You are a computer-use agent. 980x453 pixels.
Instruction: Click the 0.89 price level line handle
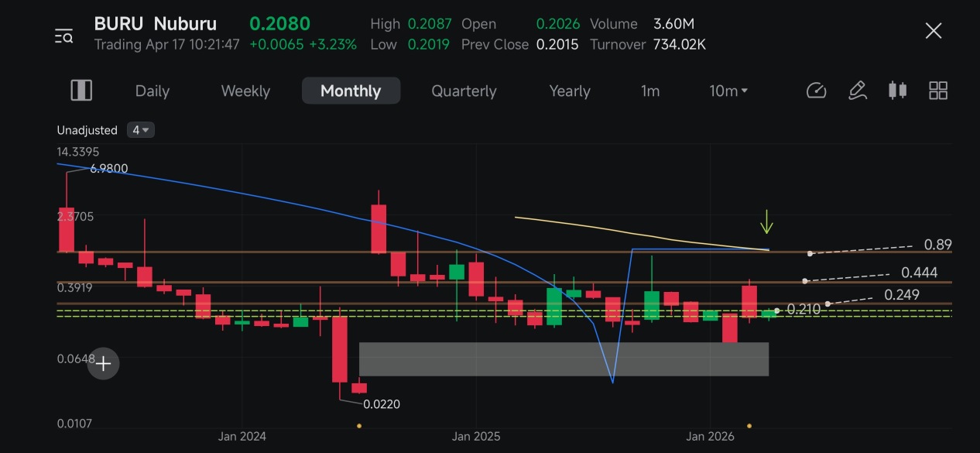pos(810,253)
